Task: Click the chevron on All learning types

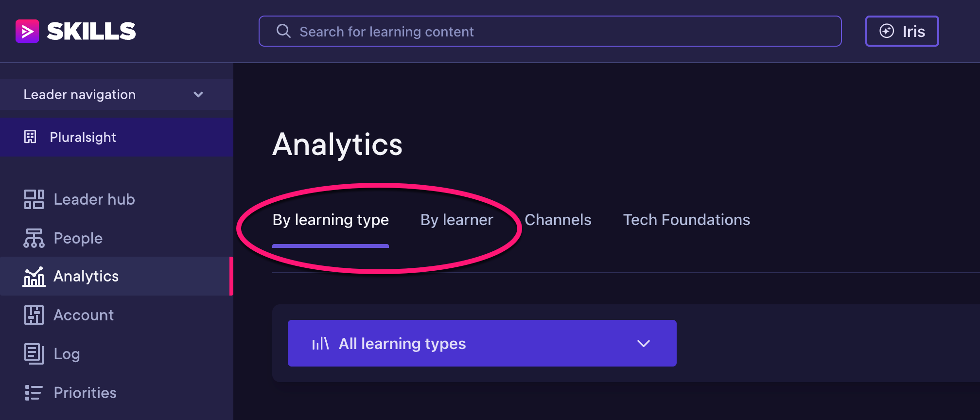Action: coord(644,343)
